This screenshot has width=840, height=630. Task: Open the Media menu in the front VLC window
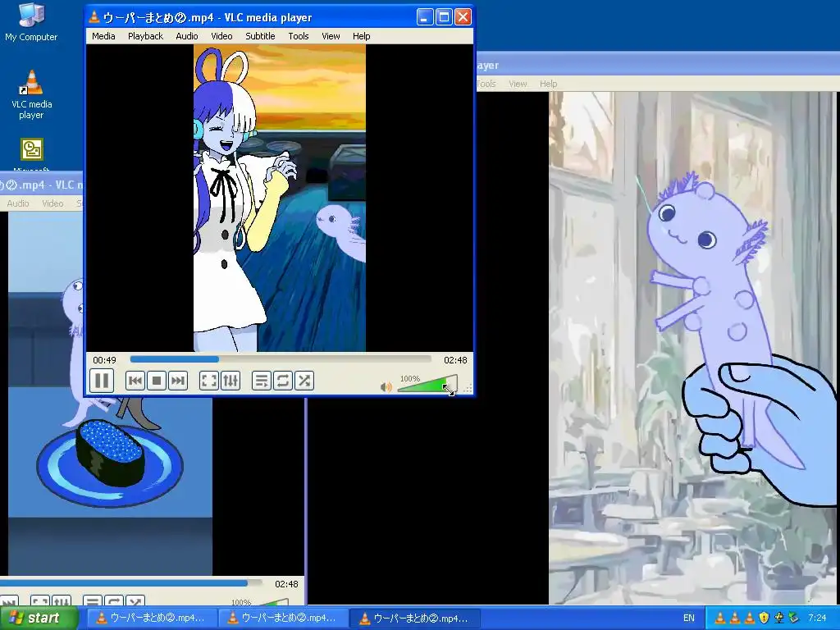click(103, 36)
